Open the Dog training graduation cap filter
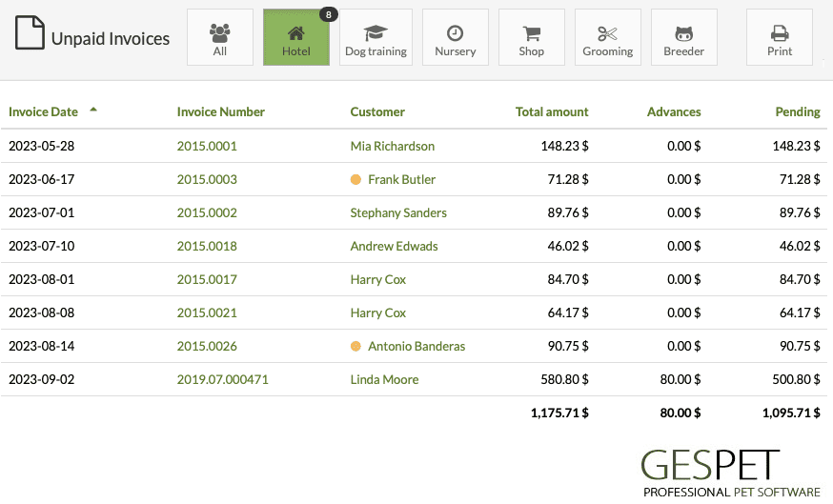The image size is (833, 504). [x=376, y=37]
